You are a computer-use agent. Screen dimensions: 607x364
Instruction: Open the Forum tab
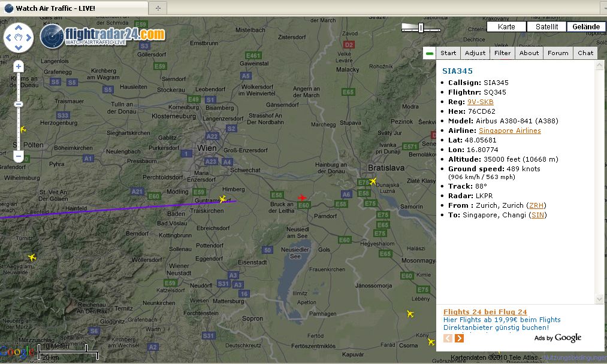click(x=558, y=53)
